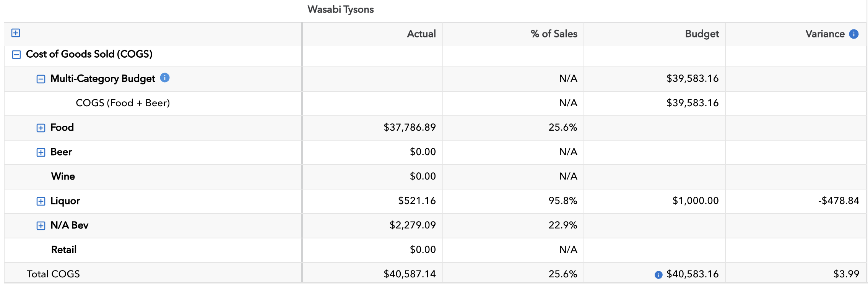Image resolution: width=868 pixels, height=285 pixels.
Task: Click the Multi-Category Budget info icon
Action: click(165, 78)
